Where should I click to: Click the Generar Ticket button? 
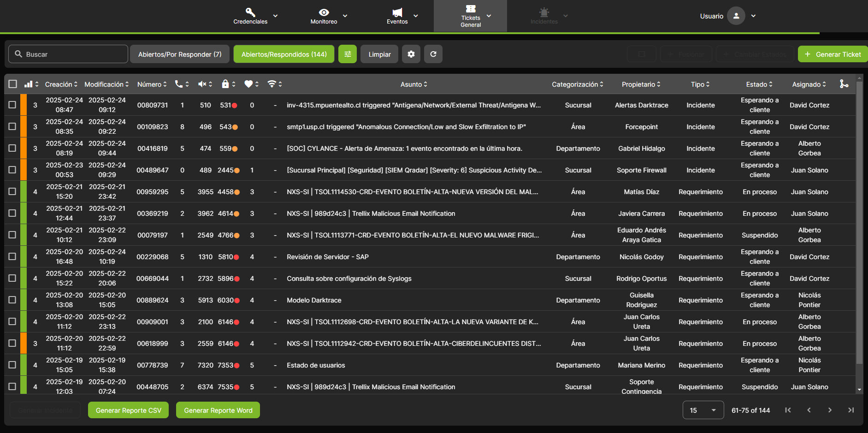coord(833,54)
